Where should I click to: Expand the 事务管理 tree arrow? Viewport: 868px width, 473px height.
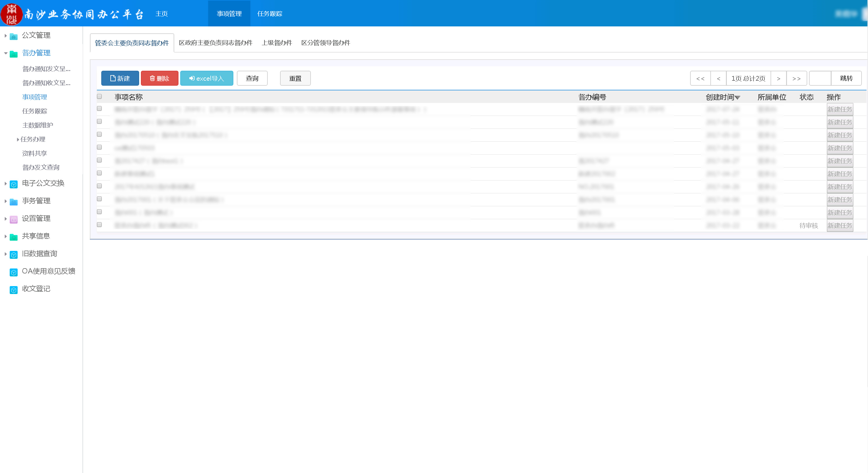tap(5, 201)
